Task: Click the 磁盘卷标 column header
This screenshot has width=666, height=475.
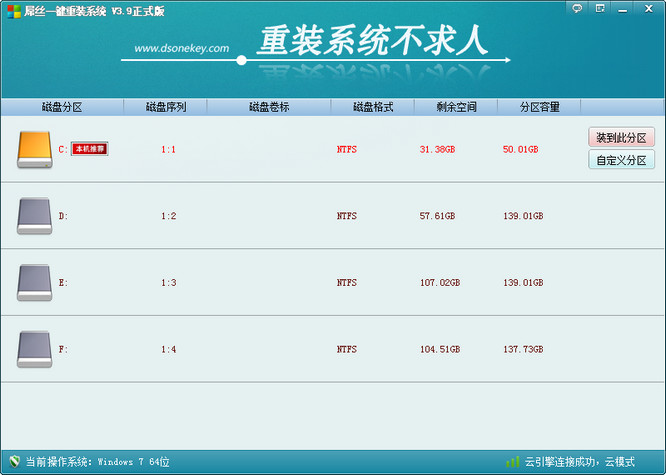Action: pos(269,107)
